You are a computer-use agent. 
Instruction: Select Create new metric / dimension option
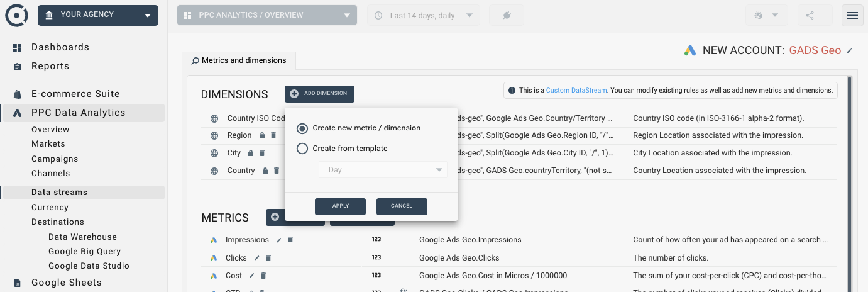click(302, 128)
